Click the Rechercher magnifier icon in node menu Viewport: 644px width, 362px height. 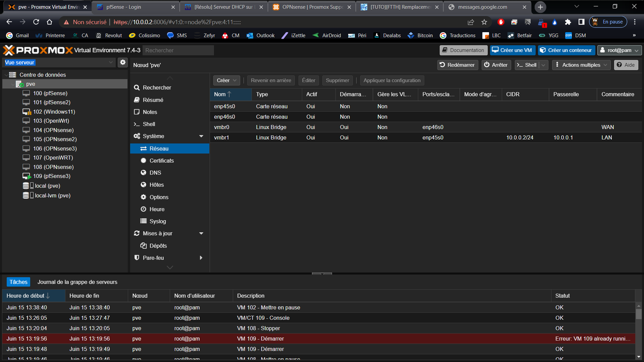(x=137, y=87)
